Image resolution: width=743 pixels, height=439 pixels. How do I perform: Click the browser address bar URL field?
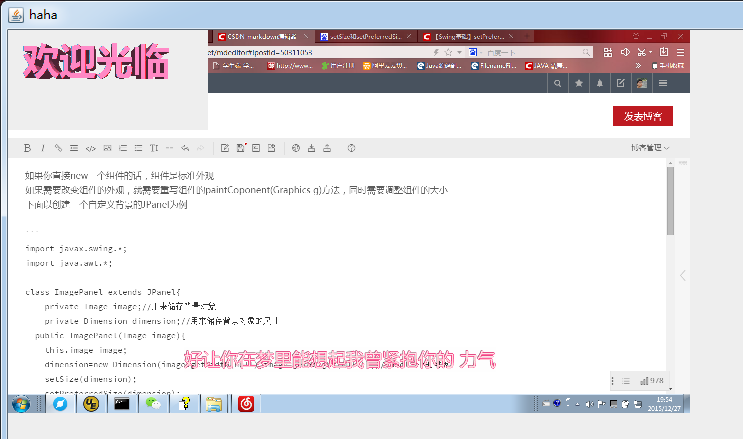coord(317,53)
